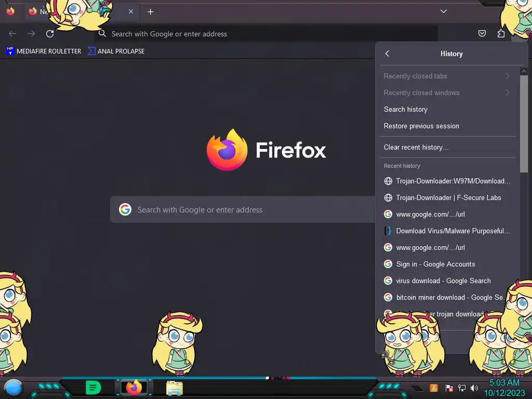Image resolution: width=532 pixels, height=399 pixels.
Task: Open the MEDIAFIRE ROULETTER bookmark
Action: 44,51
